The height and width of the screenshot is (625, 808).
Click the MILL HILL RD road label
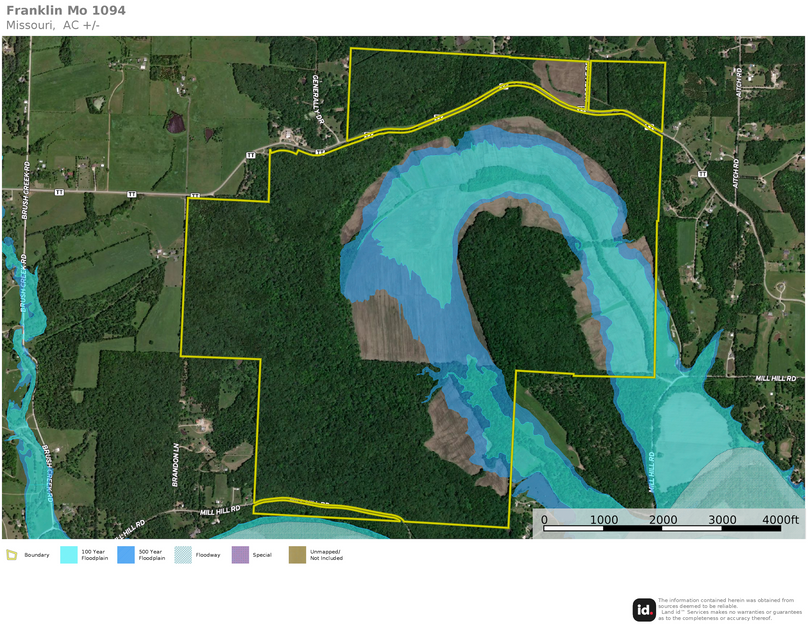point(222,510)
